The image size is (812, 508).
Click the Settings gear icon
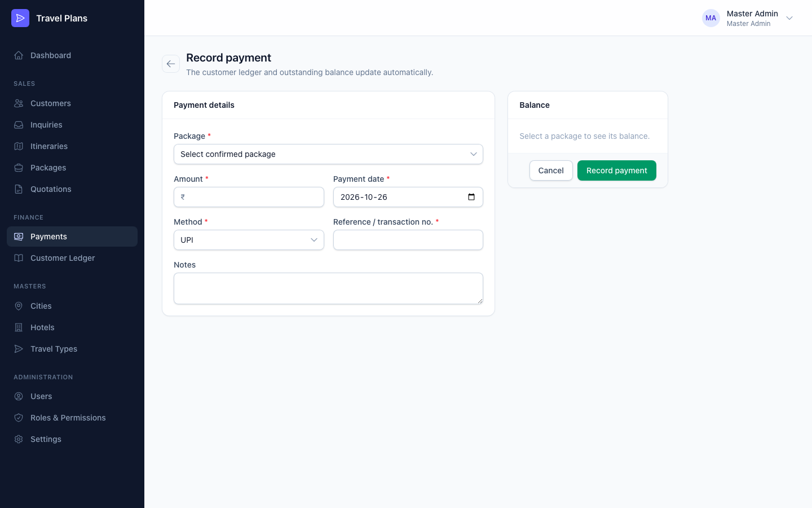pyautogui.click(x=19, y=439)
